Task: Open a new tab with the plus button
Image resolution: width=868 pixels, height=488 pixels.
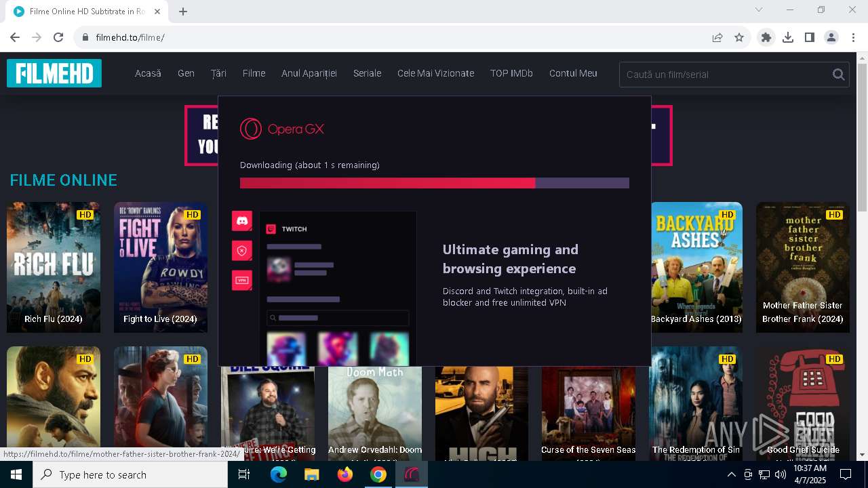Action: click(x=183, y=11)
